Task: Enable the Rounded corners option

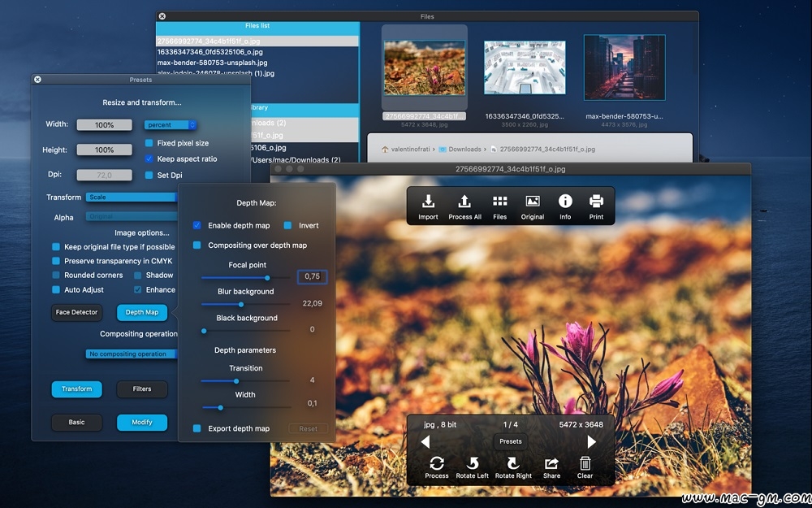Action: click(x=56, y=276)
